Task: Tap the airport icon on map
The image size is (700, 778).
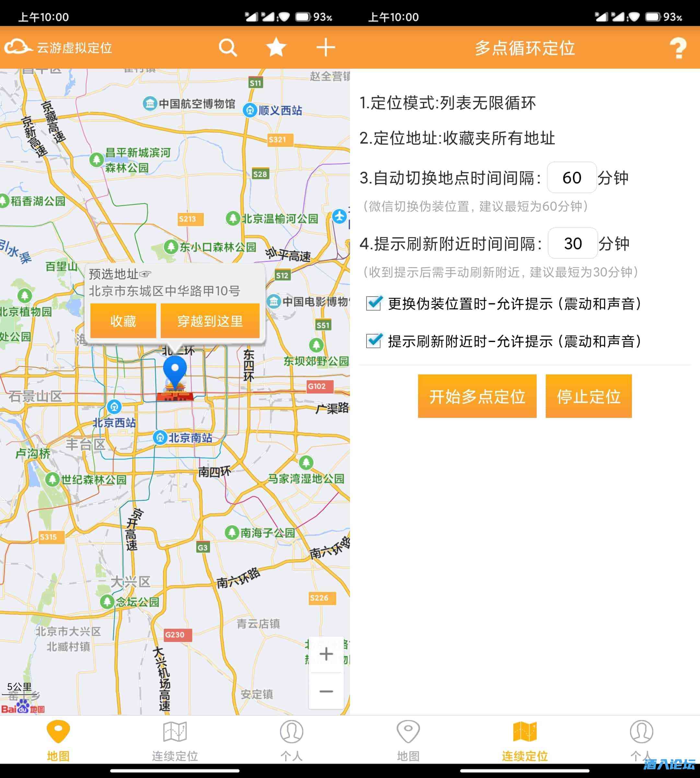Action: (339, 217)
